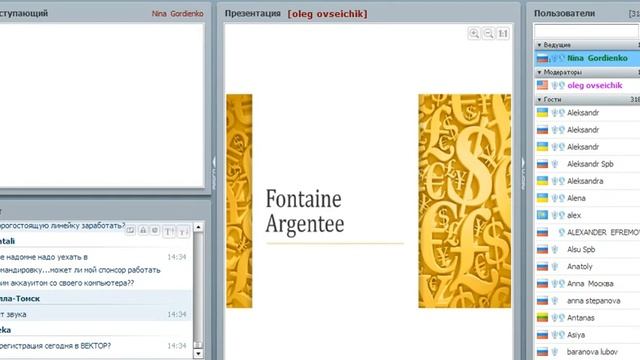This screenshot has width=640, height=360.
Task: Increase chat font size
Action: click(x=169, y=231)
